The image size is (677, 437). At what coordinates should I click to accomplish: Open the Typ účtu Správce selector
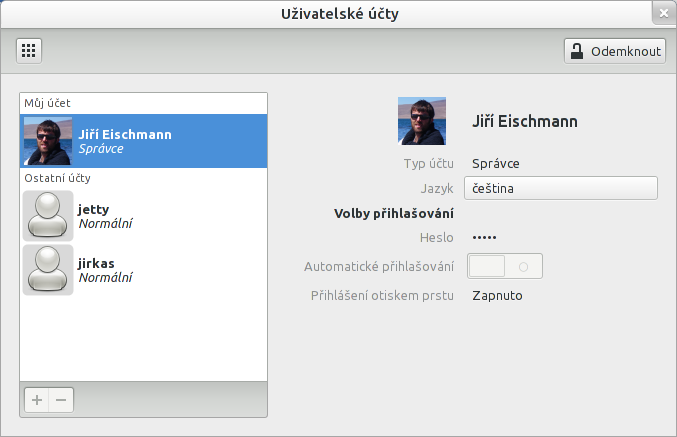pos(496,163)
